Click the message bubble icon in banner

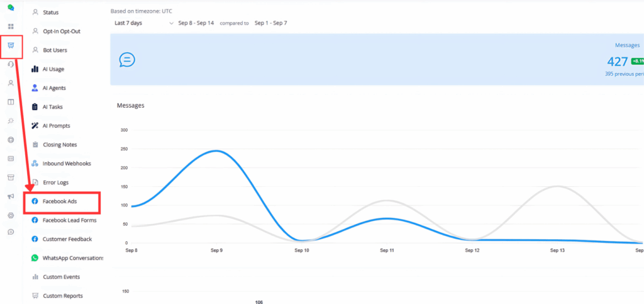pyautogui.click(x=126, y=60)
